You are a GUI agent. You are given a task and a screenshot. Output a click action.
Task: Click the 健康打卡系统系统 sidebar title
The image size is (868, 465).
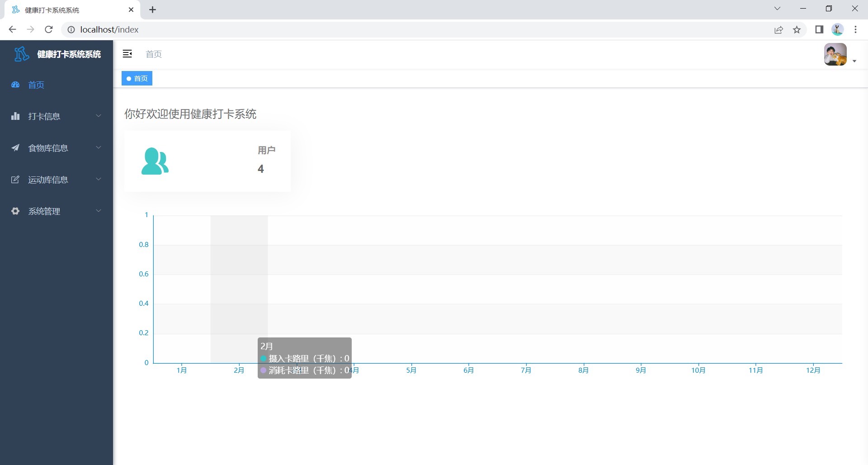pos(69,54)
